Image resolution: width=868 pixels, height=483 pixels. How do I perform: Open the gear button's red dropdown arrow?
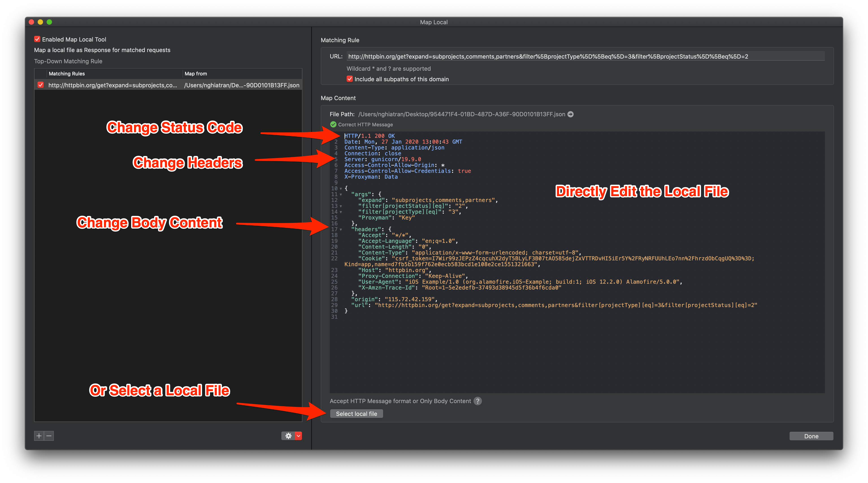pyautogui.click(x=298, y=436)
